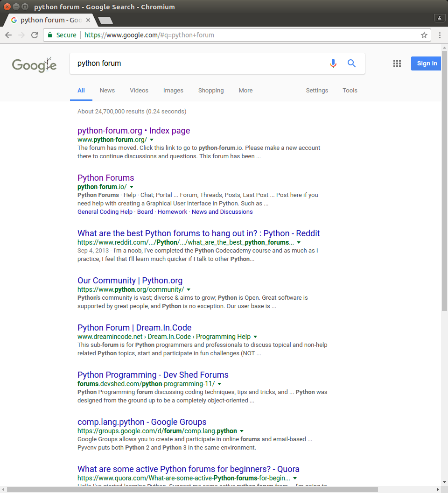Switch to the Images search tab
The image size is (448, 493).
(173, 91)
